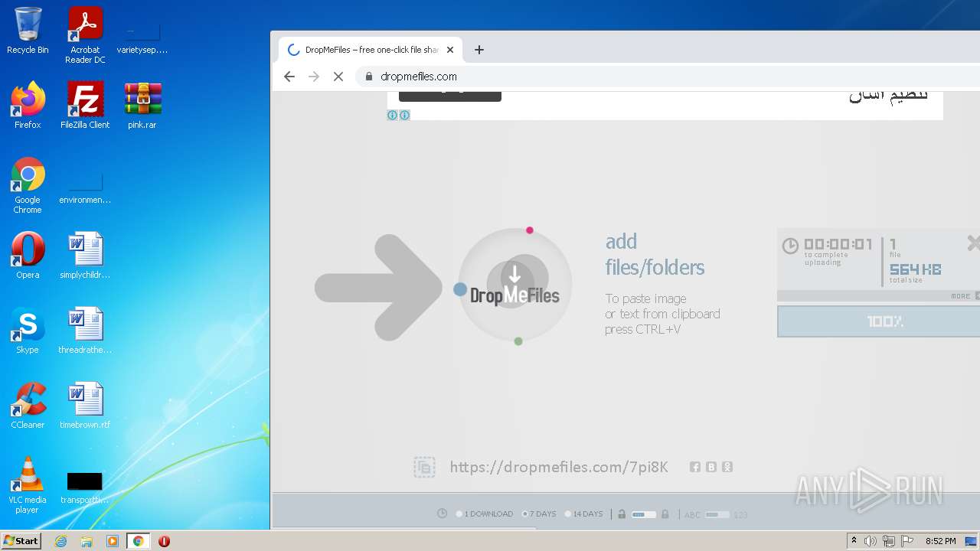Open volume control in tray

pyautogui.click(x=871, y=541)
